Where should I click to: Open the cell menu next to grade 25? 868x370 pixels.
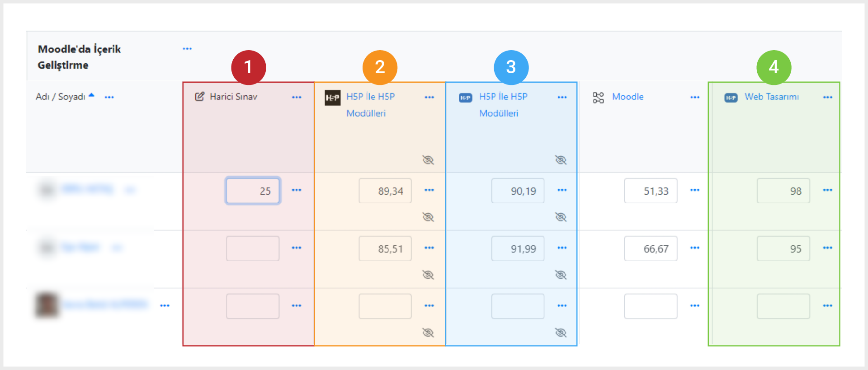(297, 190)
